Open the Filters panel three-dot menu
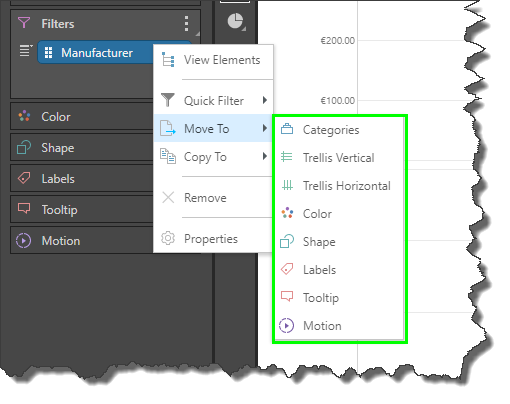Viewport: 510px width, 404px height. point(186,24)
